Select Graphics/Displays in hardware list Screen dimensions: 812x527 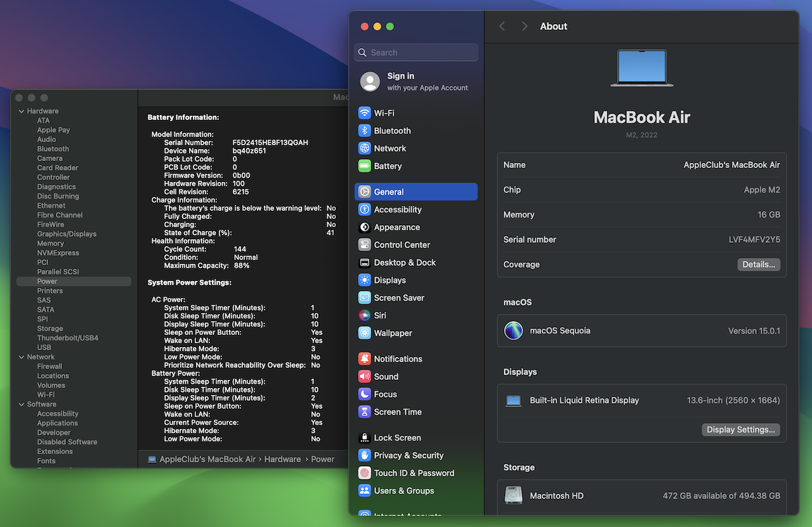click(67, 234)
